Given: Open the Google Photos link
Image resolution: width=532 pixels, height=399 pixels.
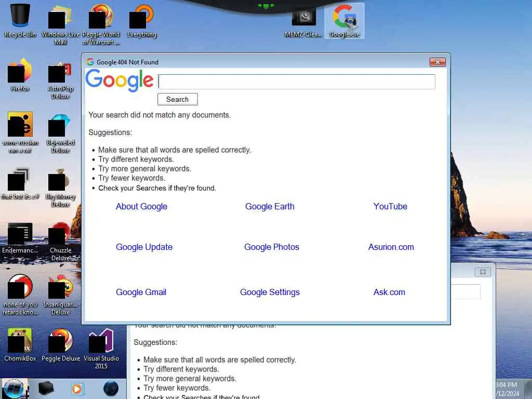Looking at the screenshot, I should (272, 247).
